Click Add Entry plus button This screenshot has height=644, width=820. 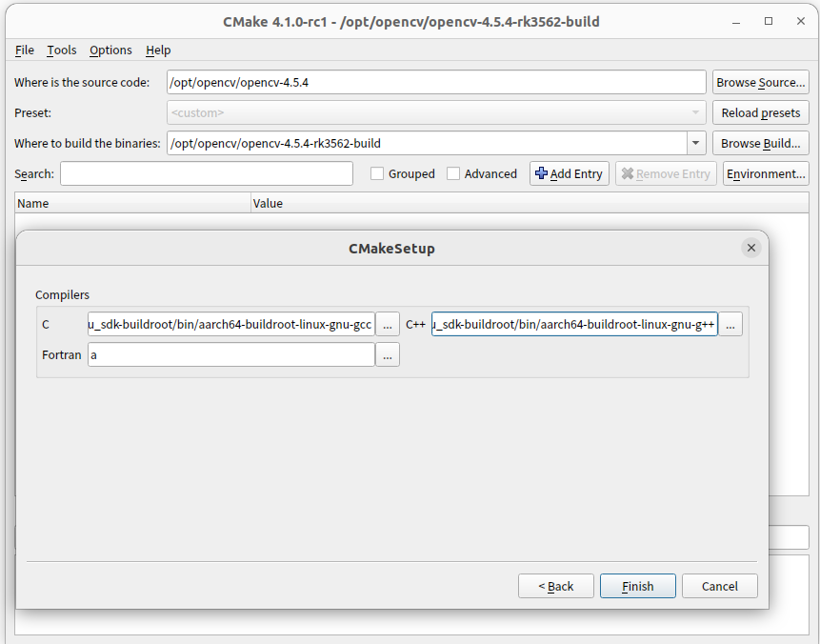point(569,173)
